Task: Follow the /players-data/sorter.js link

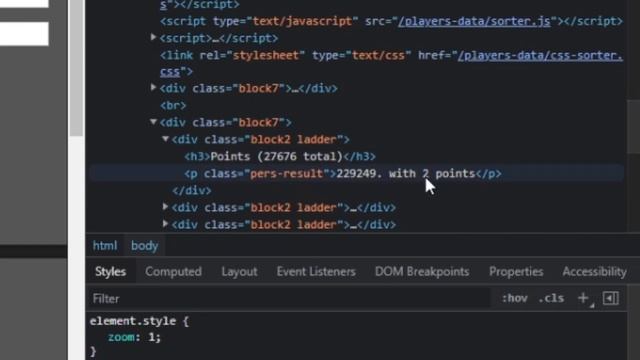Action: click(x=474, y=21)
